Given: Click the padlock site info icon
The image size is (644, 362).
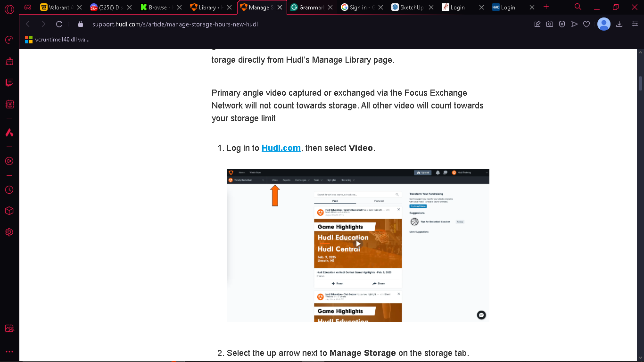Looking at the screenshot, I should 80,24.
